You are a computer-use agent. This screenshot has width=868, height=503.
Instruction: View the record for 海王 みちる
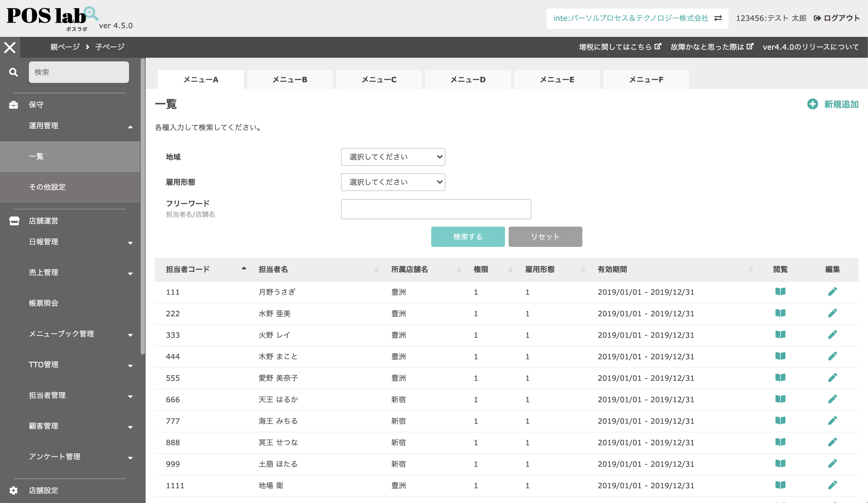[x=780, y=420]
